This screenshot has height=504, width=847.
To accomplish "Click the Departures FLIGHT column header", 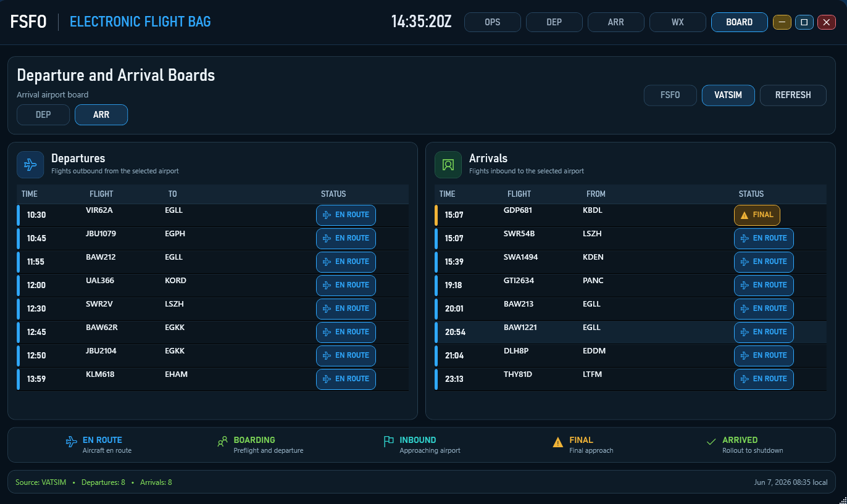I will (101, 194).
